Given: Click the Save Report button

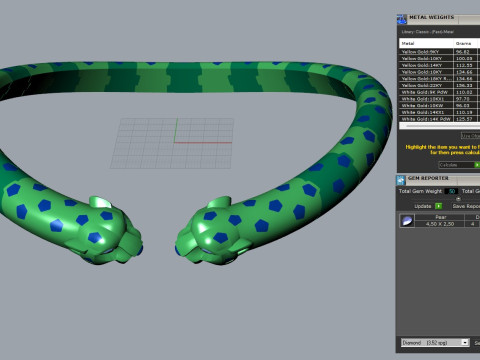Looking at the screenshot, I should point(466,206).
